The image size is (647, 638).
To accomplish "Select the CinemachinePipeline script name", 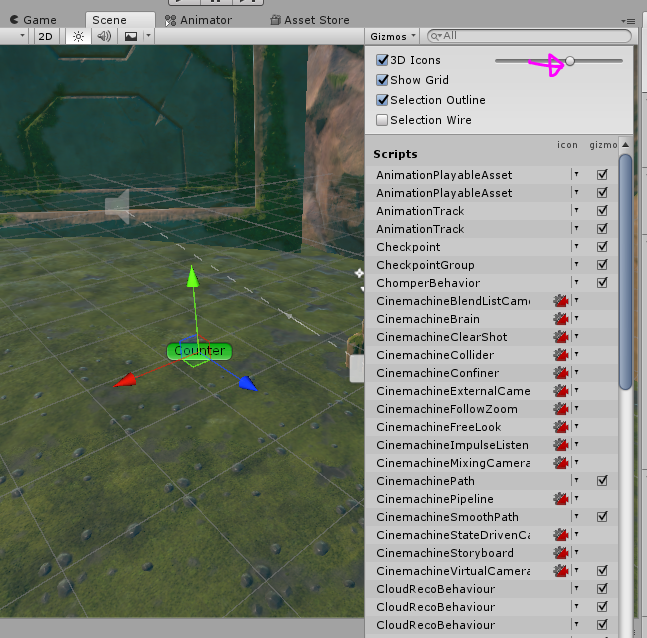I will point(435,499).
